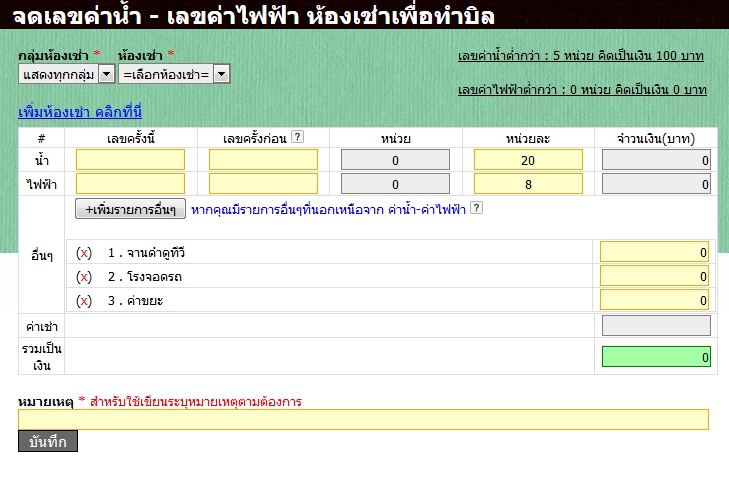
Task: Click amount field for ค่าขยะ row
Action: [x=655, y=300]
